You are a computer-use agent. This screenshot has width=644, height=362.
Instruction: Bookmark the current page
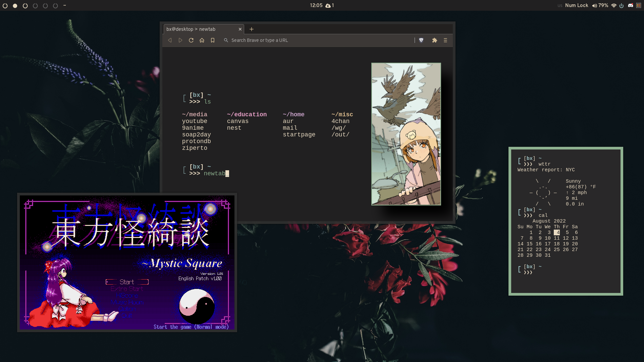pyautogui.click(x=213, y=40)
